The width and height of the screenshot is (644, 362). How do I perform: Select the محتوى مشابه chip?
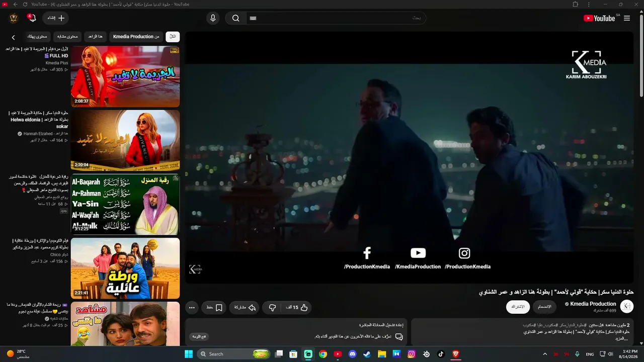tap(67, 37)
